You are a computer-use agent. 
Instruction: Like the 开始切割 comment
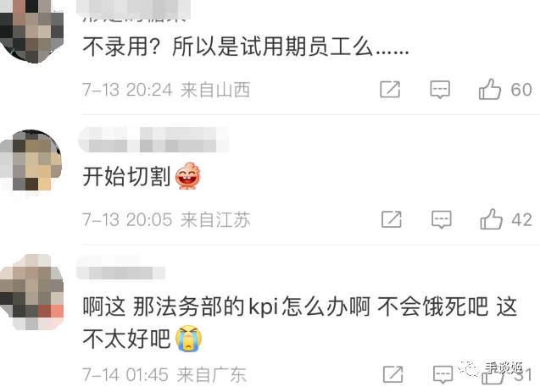pyautogui.click(x=491, y=219)
